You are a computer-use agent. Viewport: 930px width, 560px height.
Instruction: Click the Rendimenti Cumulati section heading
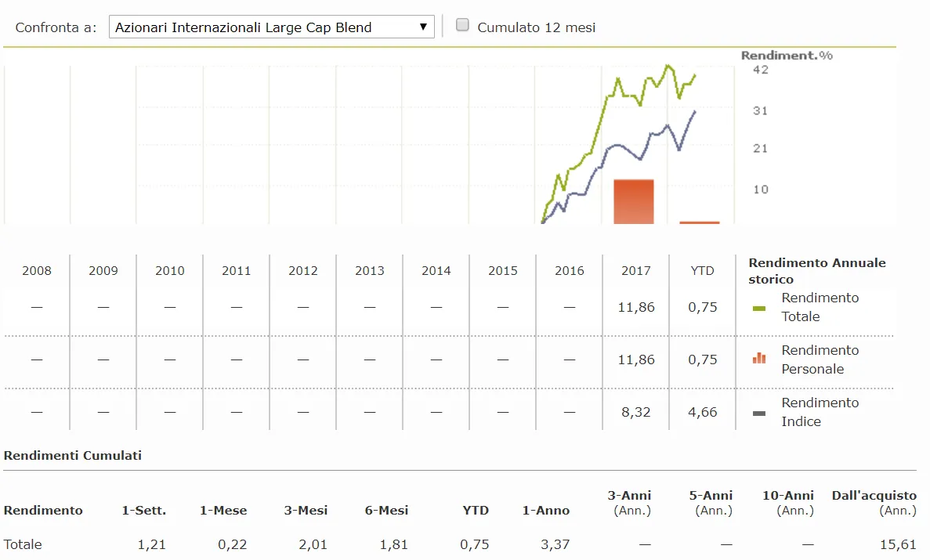click(73, 456)
